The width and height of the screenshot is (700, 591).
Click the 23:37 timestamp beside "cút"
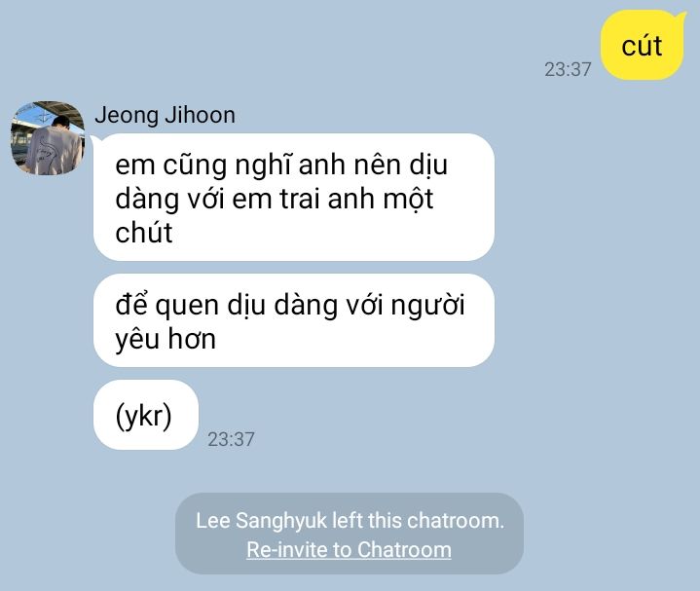(568, 69)
